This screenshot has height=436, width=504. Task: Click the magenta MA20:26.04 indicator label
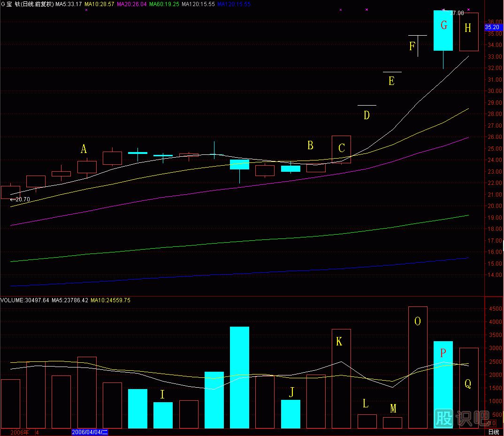click(131, 4)
